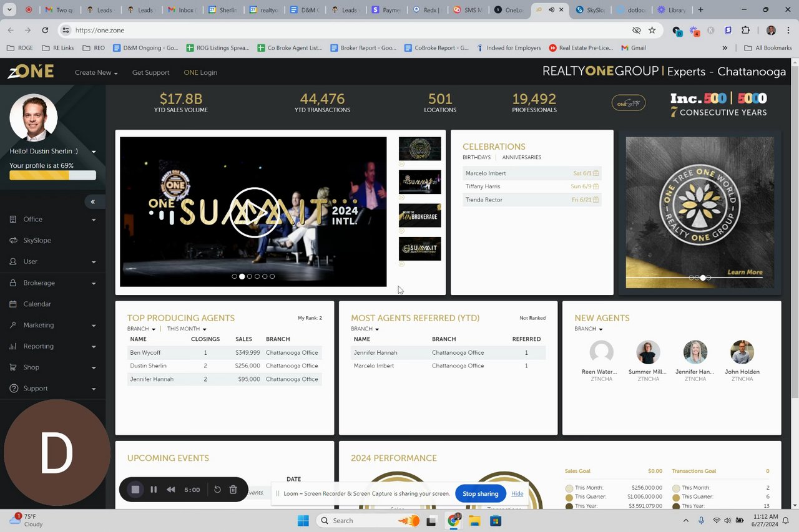The height and width of the screenshot is (532, 799).
Task: Expand the Office submenu arrow
Action: 94,220
